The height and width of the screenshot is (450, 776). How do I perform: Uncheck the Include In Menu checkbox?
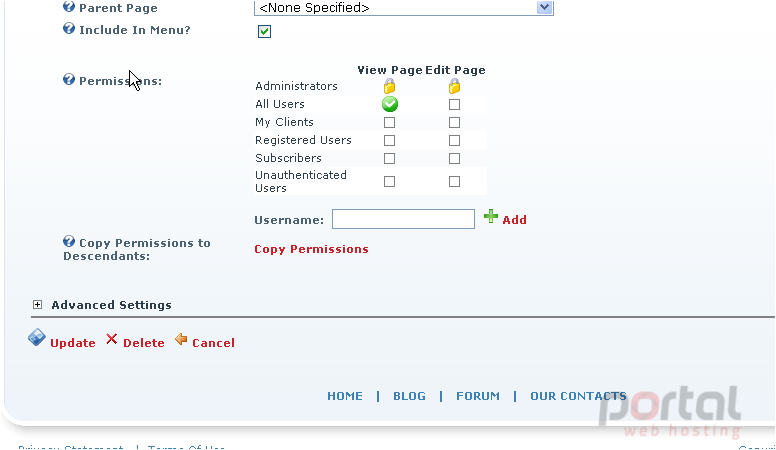[x=264, y=32]
